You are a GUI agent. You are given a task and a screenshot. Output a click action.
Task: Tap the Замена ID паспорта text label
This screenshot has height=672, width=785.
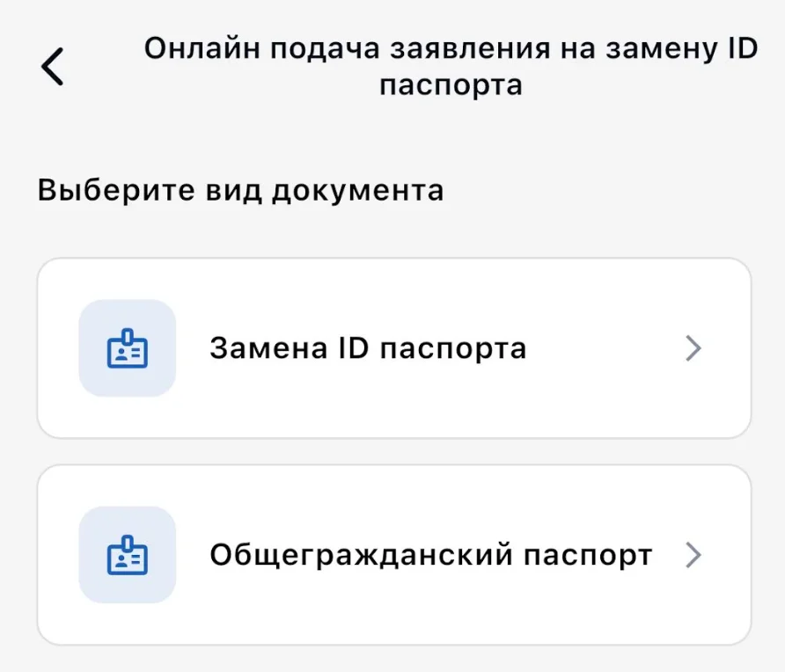click(366, 348)
